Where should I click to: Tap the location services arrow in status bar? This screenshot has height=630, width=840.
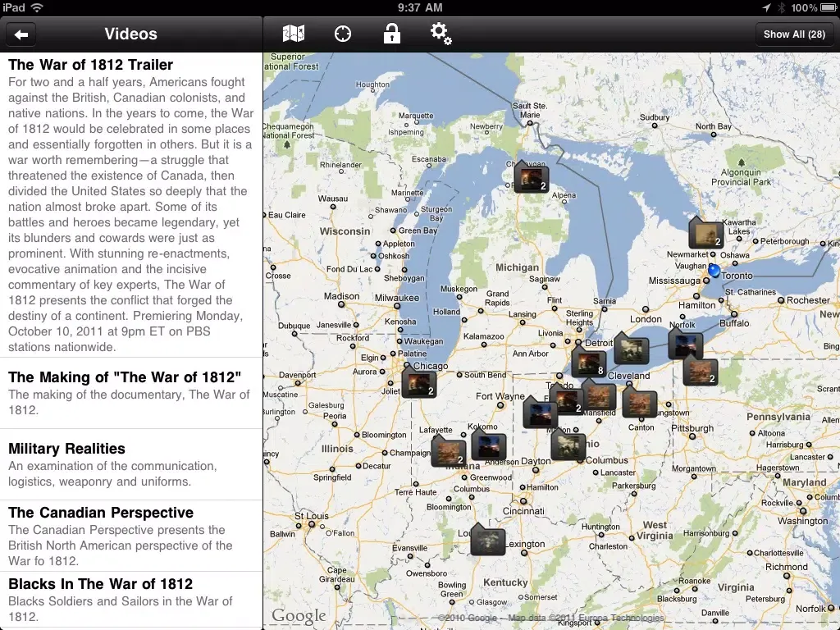coord(767,7)
